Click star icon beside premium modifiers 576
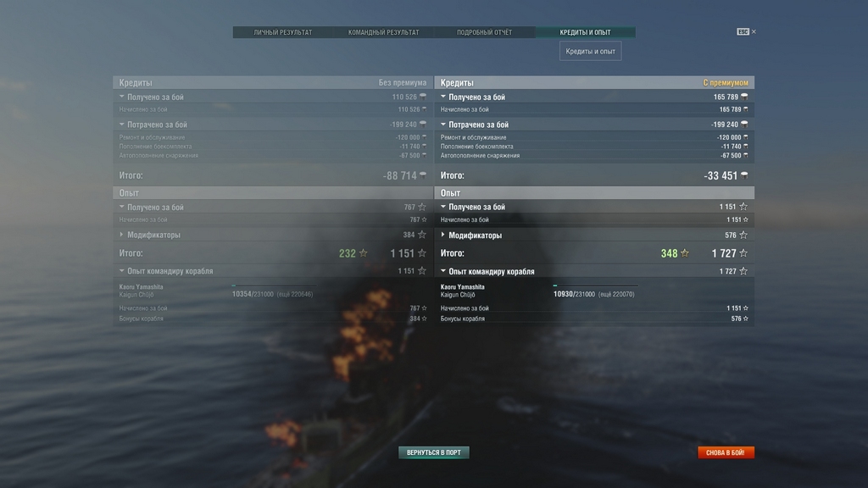 [743, 236]
